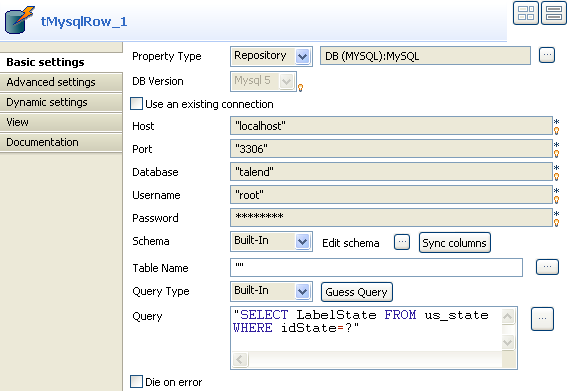This screenshot has height=391, width=570.
Task: Click the Sync columns button
Action: pyautogui.click(x=454, y=243)
